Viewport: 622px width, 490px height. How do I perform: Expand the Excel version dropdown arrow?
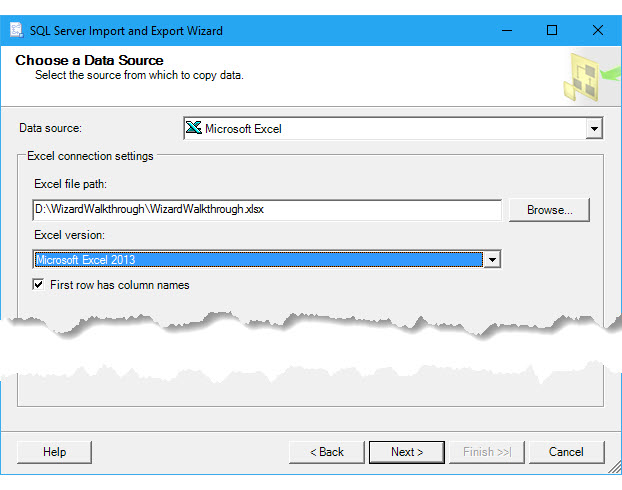click(491, 260)
